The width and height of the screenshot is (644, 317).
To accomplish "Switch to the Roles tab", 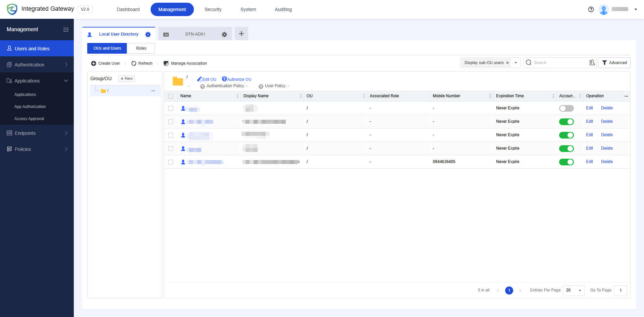I will pyautogui.click(x=141, y=48).
